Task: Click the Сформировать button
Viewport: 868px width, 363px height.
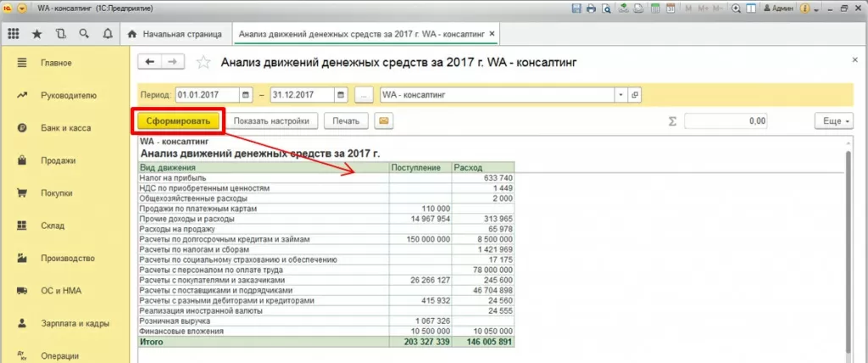Action: [x=178, y=120]
